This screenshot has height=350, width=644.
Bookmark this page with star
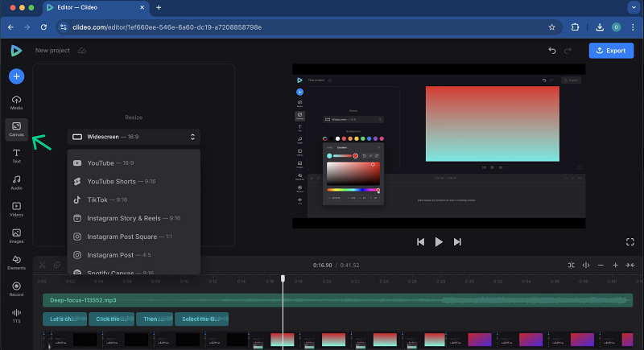pyautogui.click(x=551, y=27)
